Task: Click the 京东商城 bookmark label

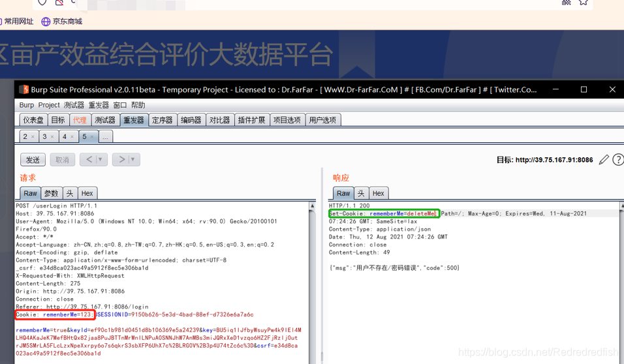Action: tap(68, 22)
